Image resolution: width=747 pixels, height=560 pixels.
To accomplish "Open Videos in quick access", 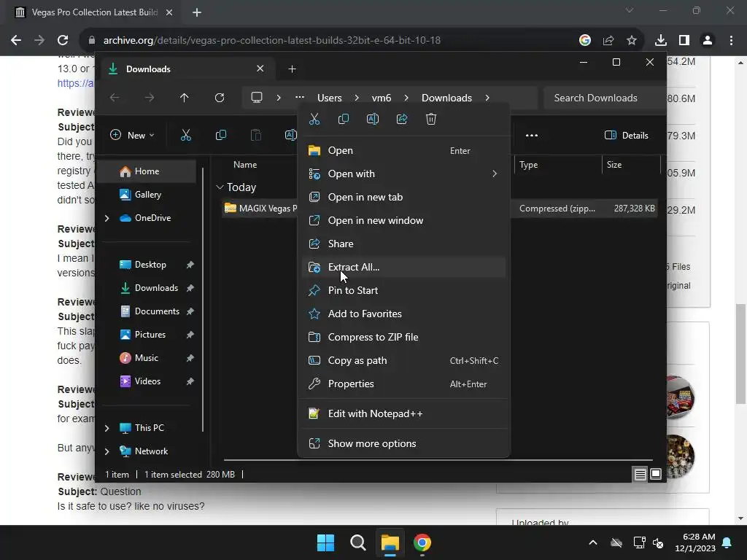I will [x=147, y=381].
